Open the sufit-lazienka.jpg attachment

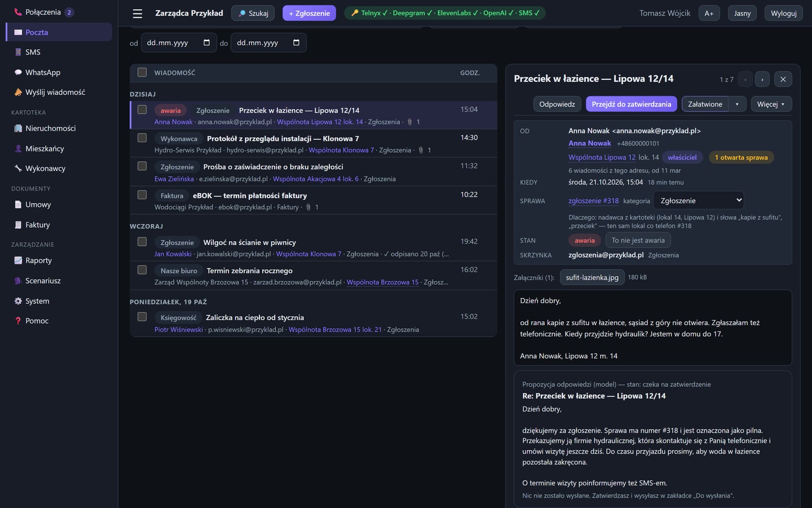pos(592,277)
